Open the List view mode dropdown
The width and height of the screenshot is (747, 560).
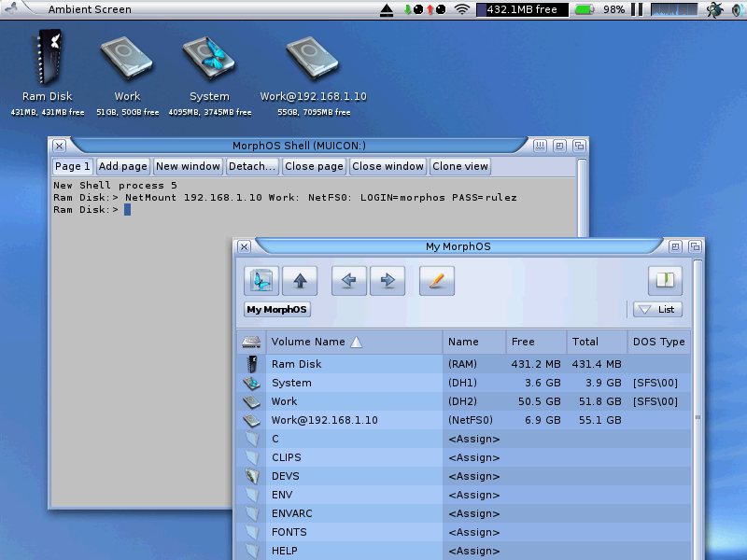point(657,310)
